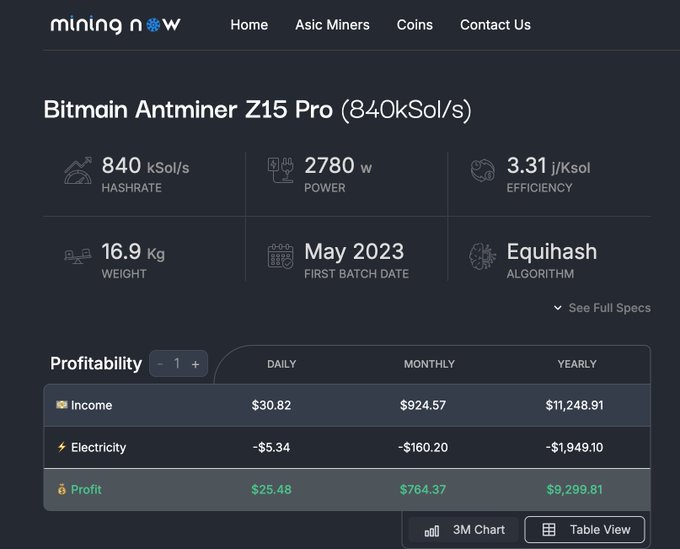
Task: Open the Asic Miners menu
Action: point(332,25)
